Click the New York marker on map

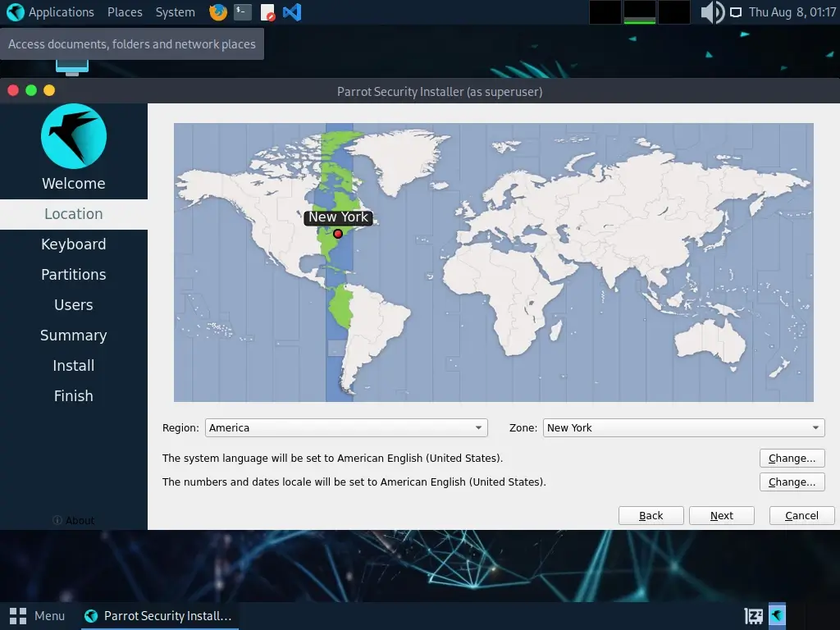(x=337, y=234)
